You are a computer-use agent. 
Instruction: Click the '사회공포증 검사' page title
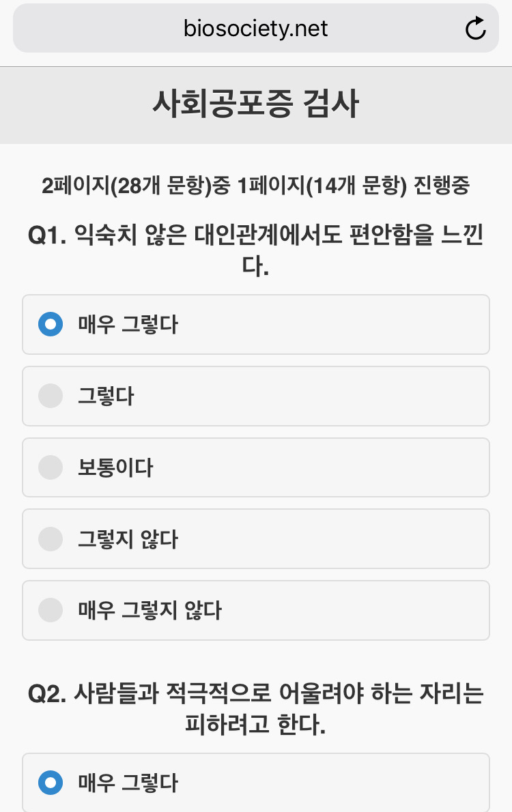pos(255,105)
